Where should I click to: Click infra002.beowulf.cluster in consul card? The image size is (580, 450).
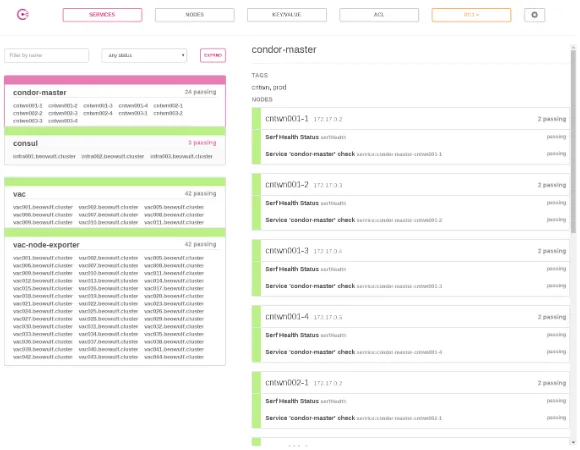[x=113, y=156]
